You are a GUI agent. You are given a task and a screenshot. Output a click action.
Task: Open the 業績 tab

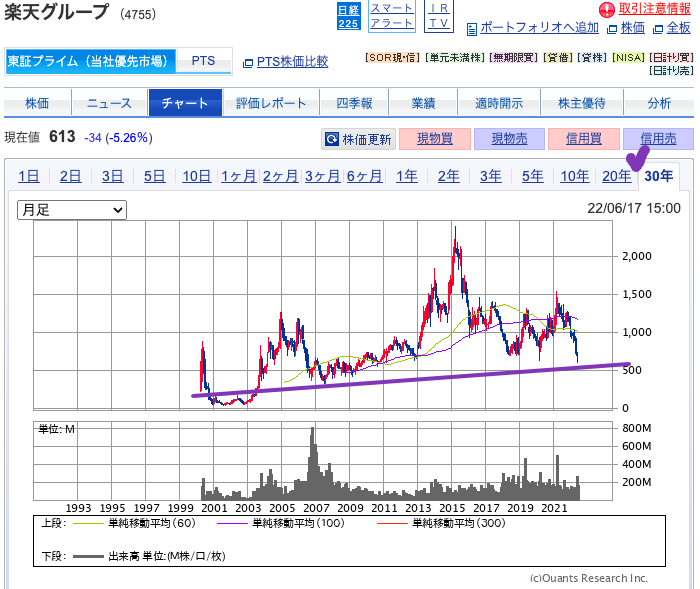pos(423,103)
